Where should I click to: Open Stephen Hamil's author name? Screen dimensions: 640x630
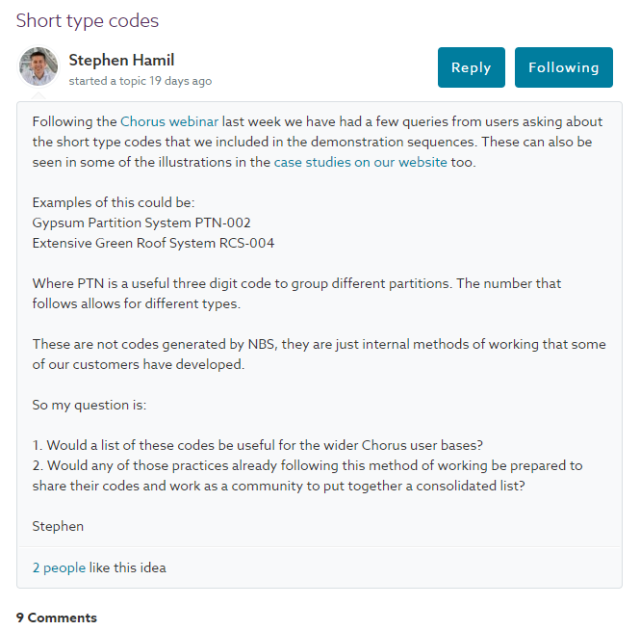tap(122, 60)
